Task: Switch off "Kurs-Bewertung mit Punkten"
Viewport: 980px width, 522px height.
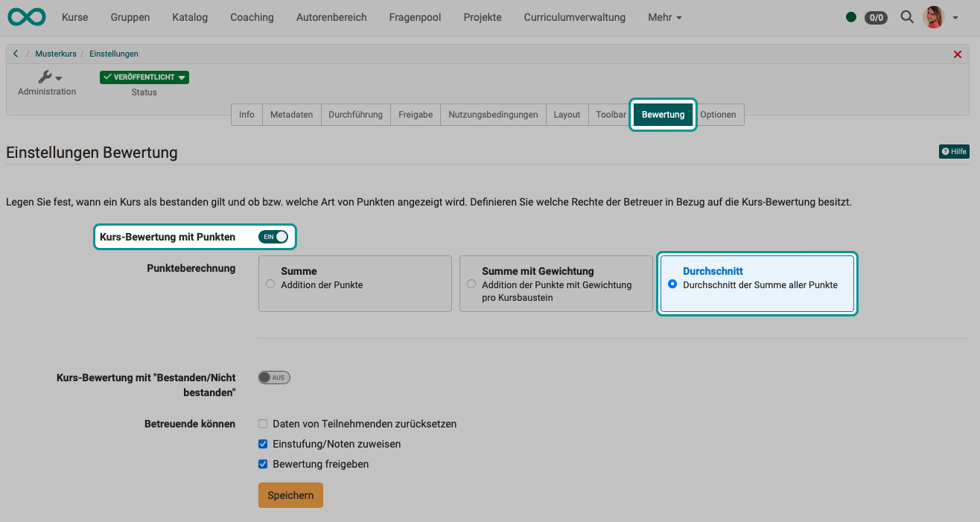Action: pyautogui.click(x=275, y=236)
